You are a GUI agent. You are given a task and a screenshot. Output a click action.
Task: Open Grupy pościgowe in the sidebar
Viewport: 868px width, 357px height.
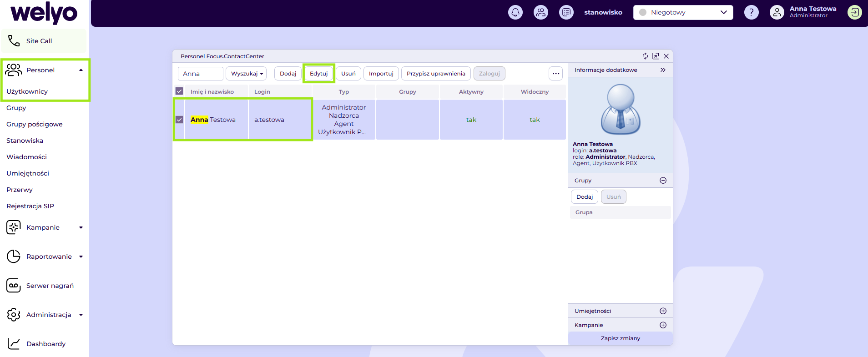point(35,124)
